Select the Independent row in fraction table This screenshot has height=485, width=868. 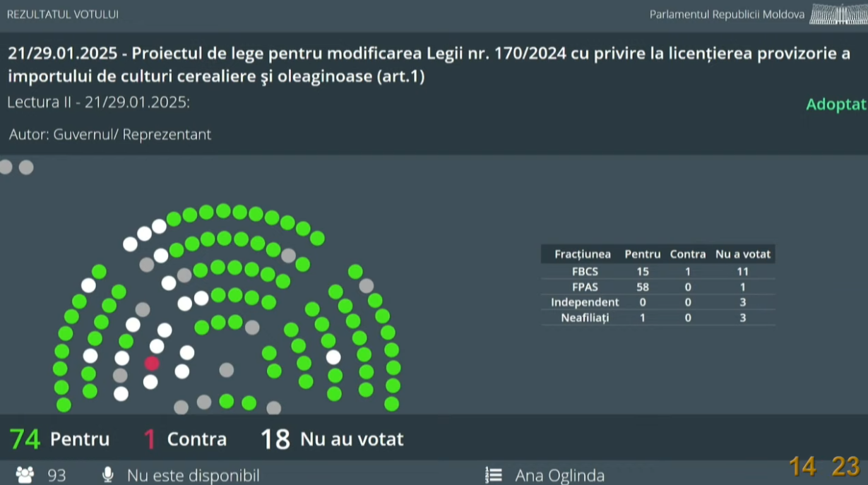(658, 302)
